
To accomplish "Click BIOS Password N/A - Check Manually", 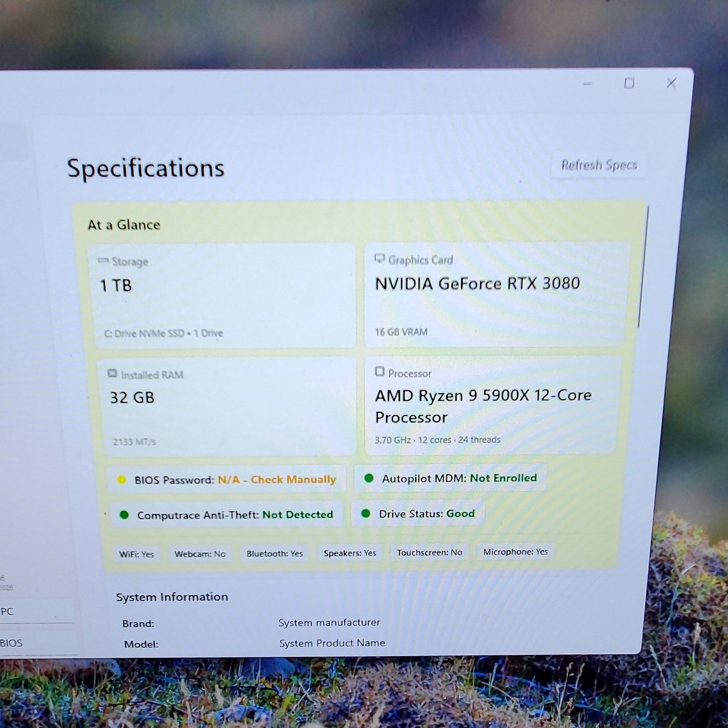I will 226,479.
